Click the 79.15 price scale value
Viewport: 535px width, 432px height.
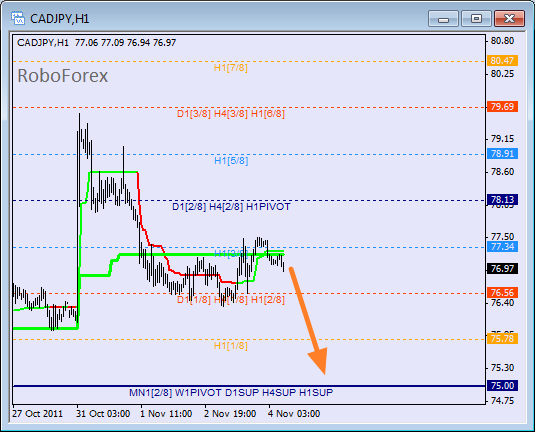[502, 139]
